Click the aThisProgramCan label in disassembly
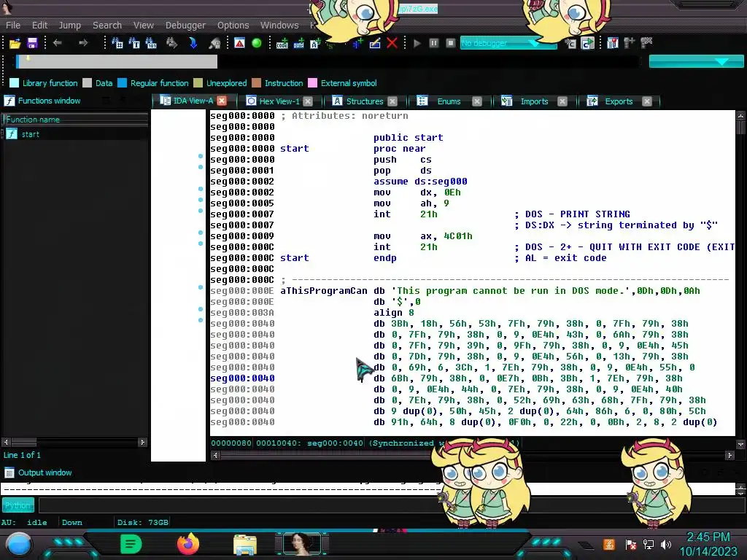Image resolution: width=747 pixels, height=560 pixels. [323, 291]
